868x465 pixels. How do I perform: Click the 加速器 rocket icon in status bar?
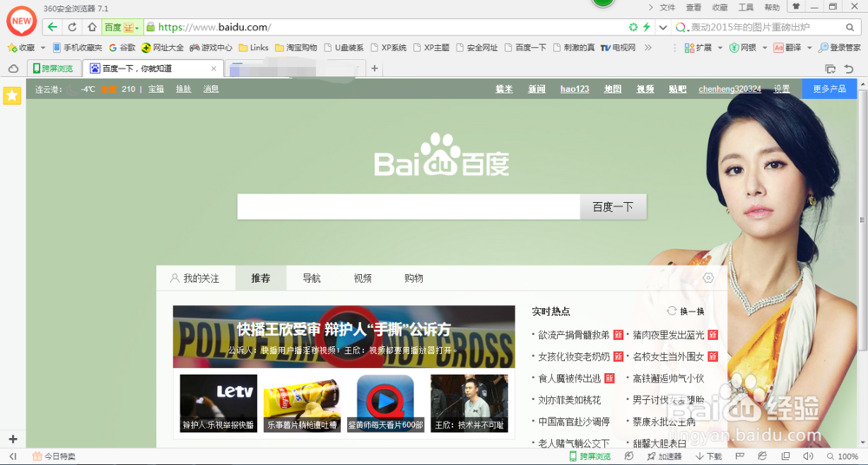(x=664, y=456)
